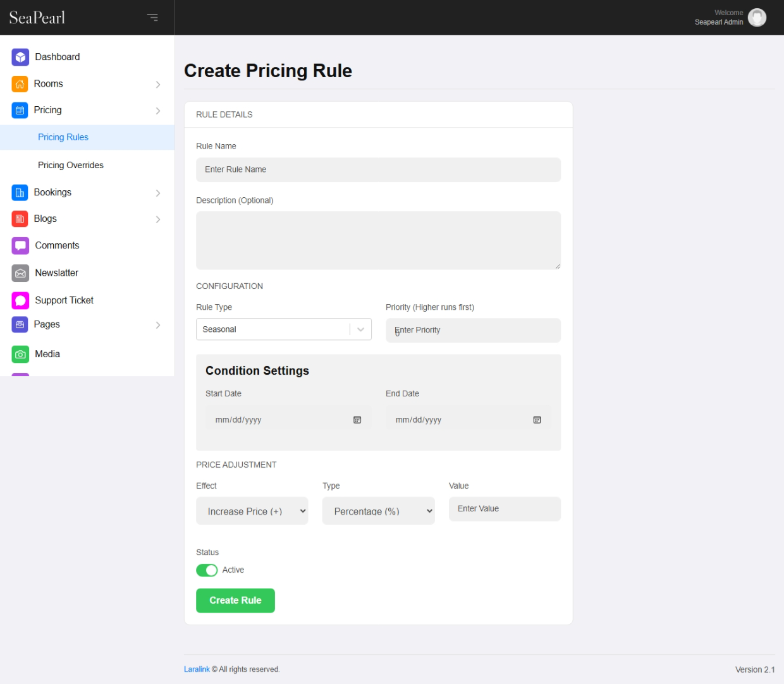Open the Type Percentage dropdown
This screenshot has height=684, width=784.
pyautogui.click(x=378, y=511)
